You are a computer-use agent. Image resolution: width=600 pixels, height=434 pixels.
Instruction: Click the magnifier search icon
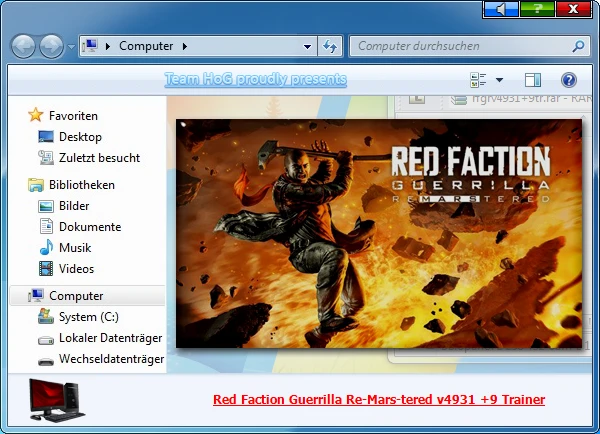[x=578, y=46]
